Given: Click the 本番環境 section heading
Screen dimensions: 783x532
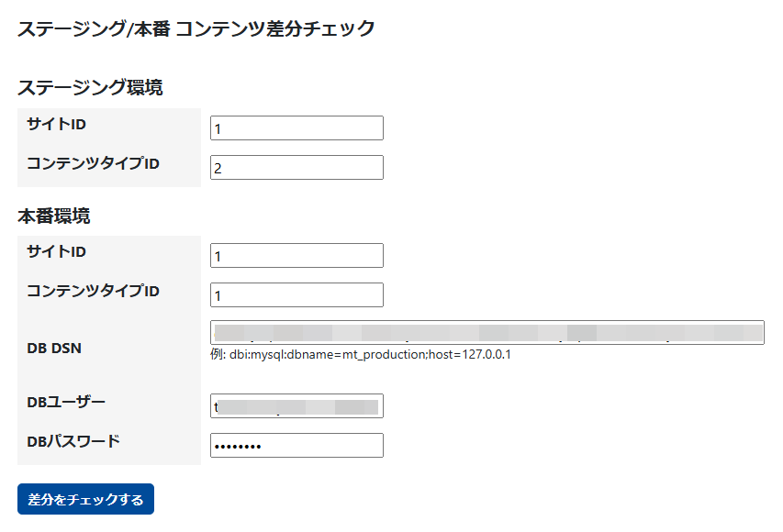Looking at the screenshot, I should (x=54, y=216).
